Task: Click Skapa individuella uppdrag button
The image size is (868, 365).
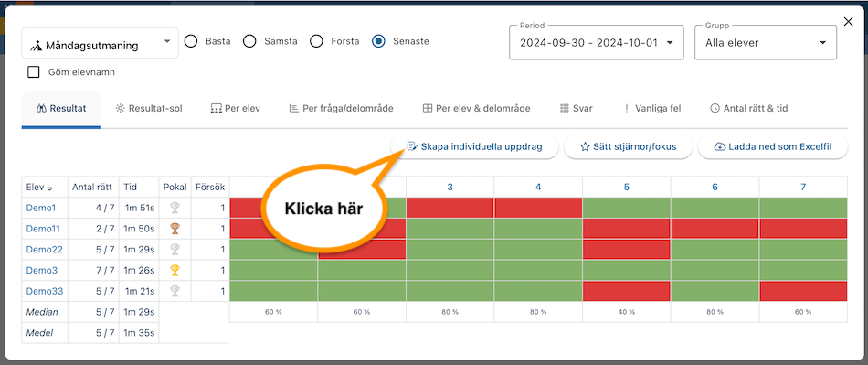Action: point(474,146)
